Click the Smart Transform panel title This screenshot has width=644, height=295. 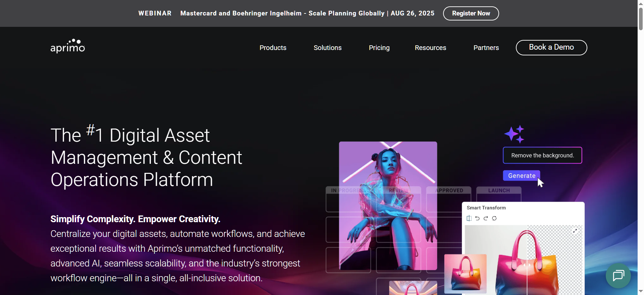486,208
